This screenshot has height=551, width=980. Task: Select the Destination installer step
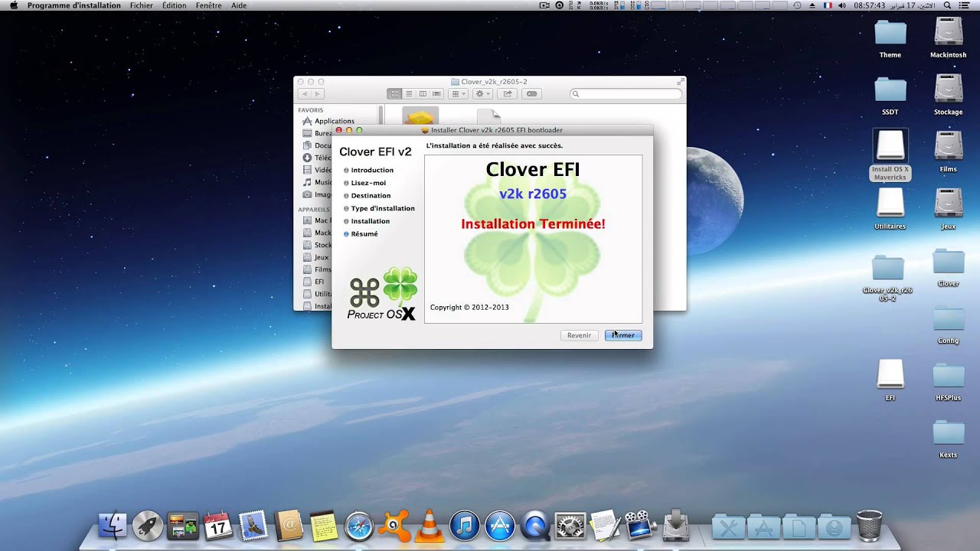(x=371, y=195)
